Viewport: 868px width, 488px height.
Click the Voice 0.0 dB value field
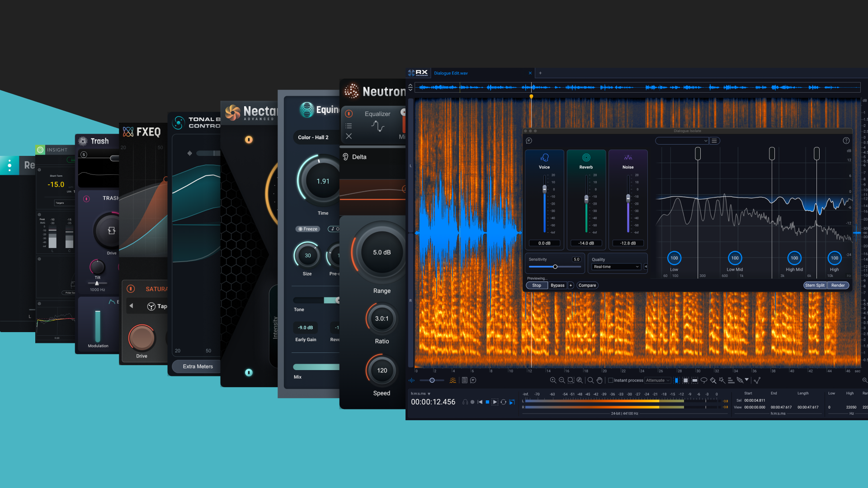(x=544, y=243)
